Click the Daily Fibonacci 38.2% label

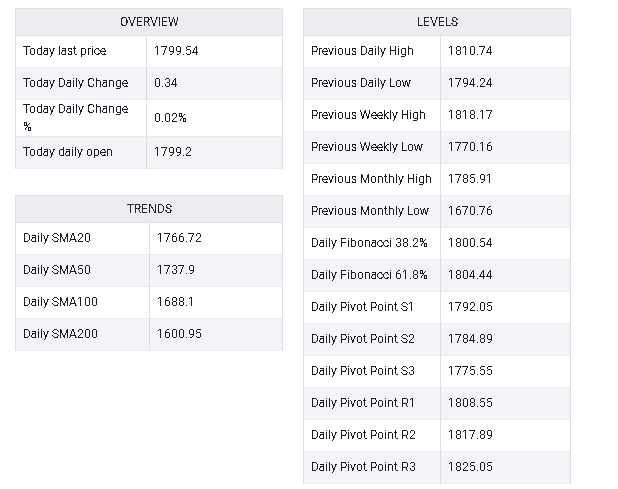pos(369,243)
